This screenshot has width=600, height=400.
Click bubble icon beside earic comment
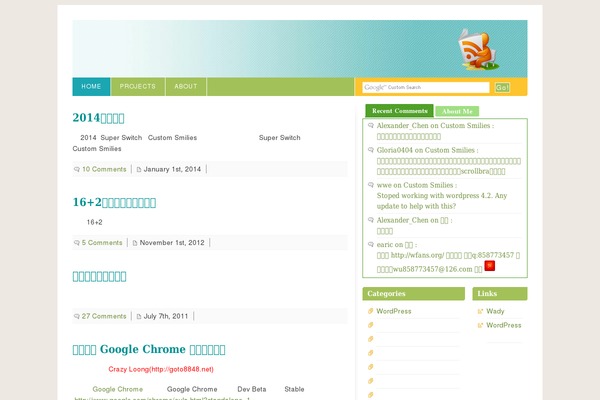coord(370,244)
